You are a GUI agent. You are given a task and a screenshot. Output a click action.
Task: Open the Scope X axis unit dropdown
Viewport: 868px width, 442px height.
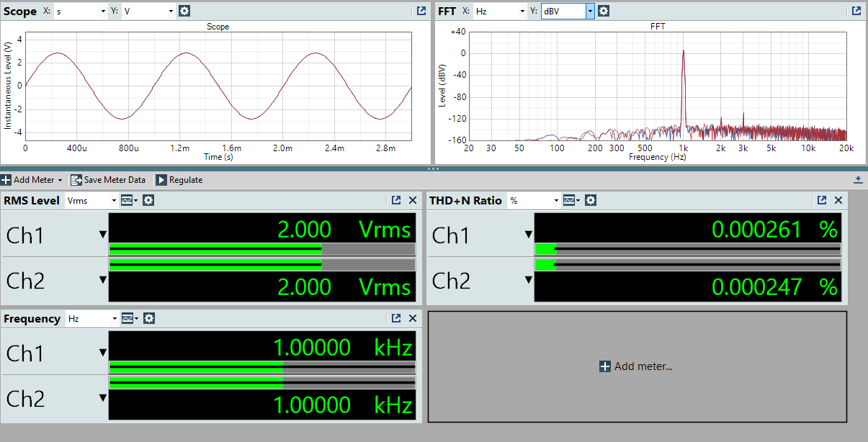81,12
